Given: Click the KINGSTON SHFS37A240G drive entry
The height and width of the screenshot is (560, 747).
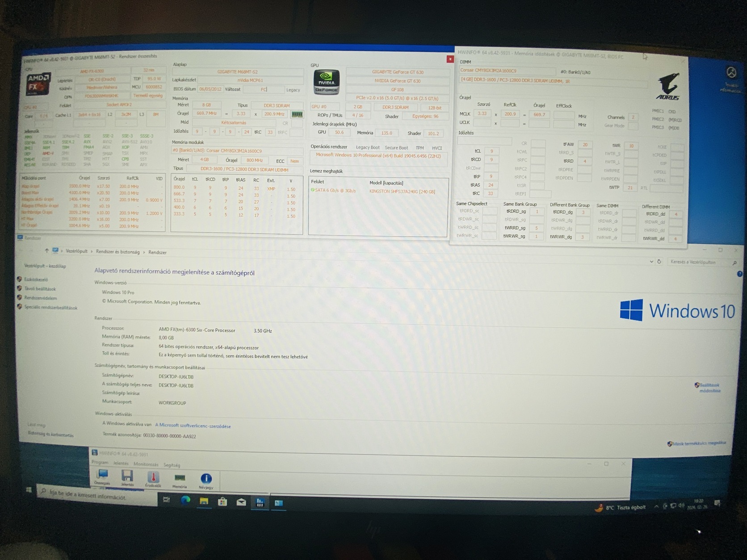Looking at the screenshot, I should [402, 192].
